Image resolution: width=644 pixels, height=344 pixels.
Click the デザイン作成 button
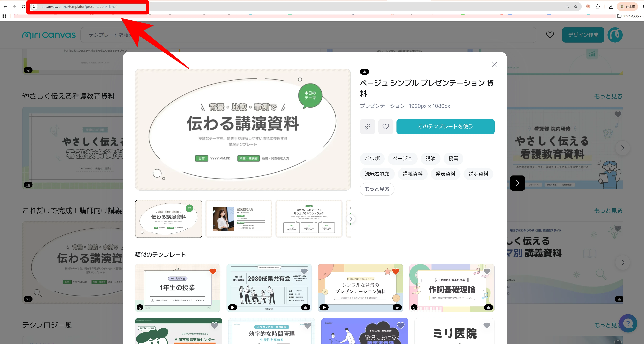[583, 35]
